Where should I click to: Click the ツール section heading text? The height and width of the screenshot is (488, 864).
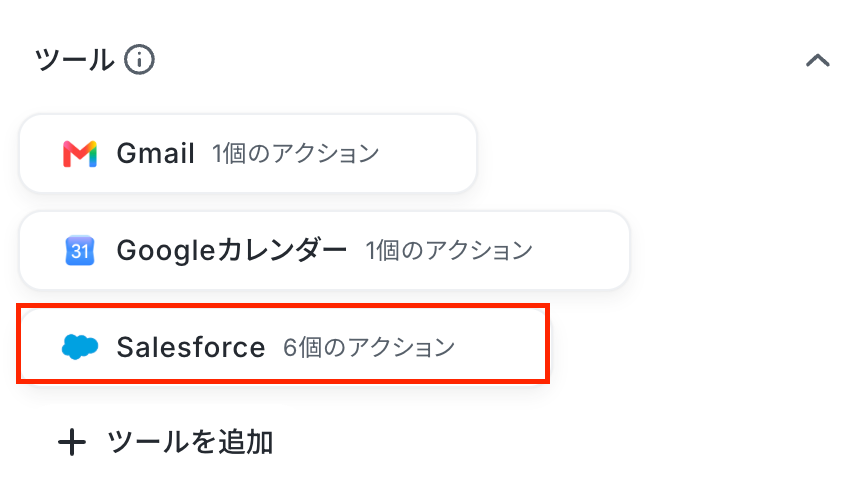(x=74, y=59)
